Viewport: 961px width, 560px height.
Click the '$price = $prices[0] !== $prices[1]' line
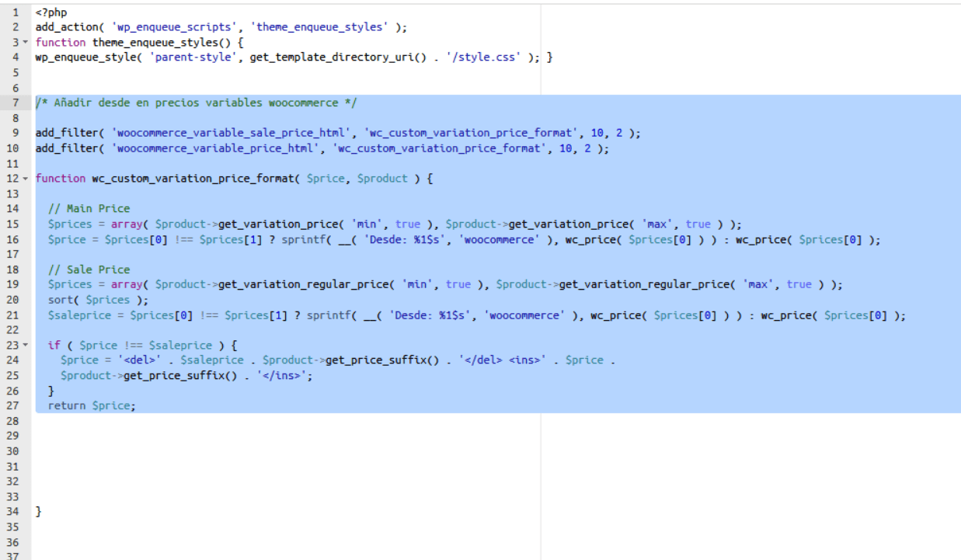[465, 239]
